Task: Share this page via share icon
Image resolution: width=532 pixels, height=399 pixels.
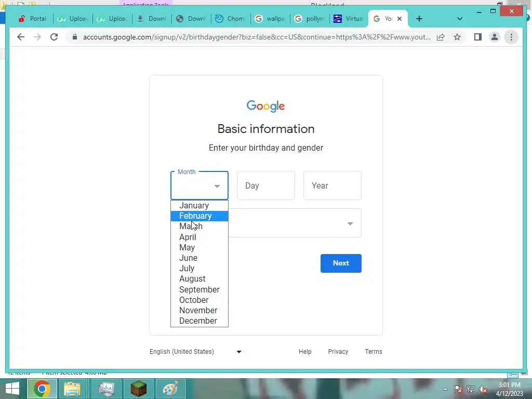Action: tap(441, 37)
